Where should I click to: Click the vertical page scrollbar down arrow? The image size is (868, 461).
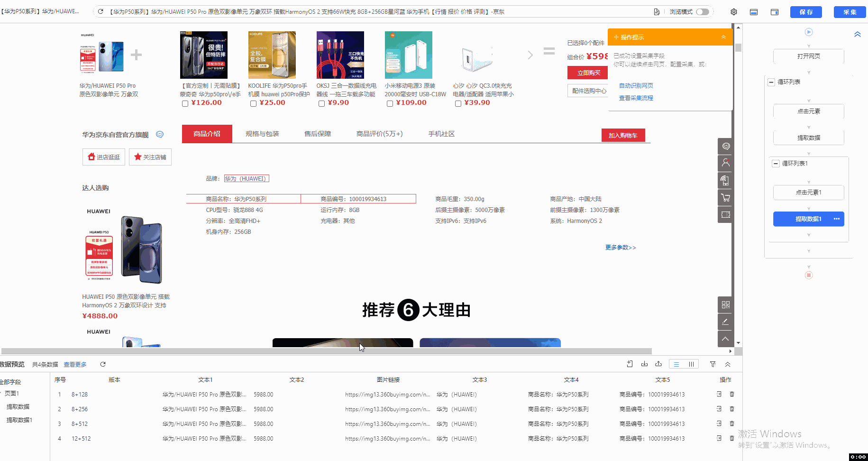pyautogui.click(x=738, y=343)
